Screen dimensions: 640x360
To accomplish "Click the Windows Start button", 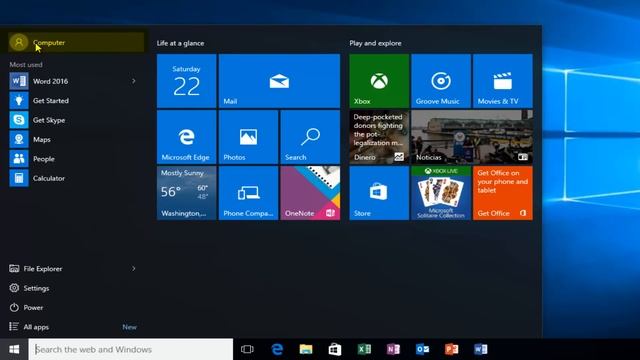I will point(14,349).
